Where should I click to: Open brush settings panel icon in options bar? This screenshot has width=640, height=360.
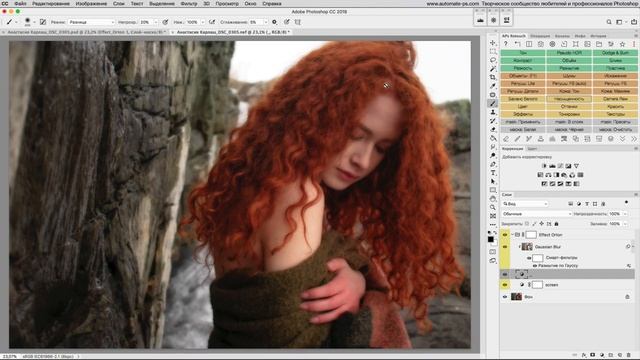(43, 22)
